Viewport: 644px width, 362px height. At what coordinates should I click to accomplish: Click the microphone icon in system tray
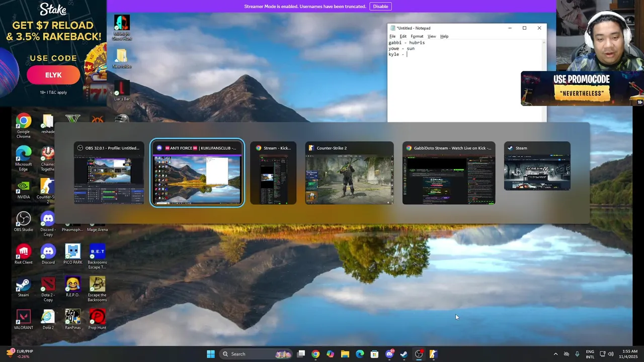coord(577,354)
